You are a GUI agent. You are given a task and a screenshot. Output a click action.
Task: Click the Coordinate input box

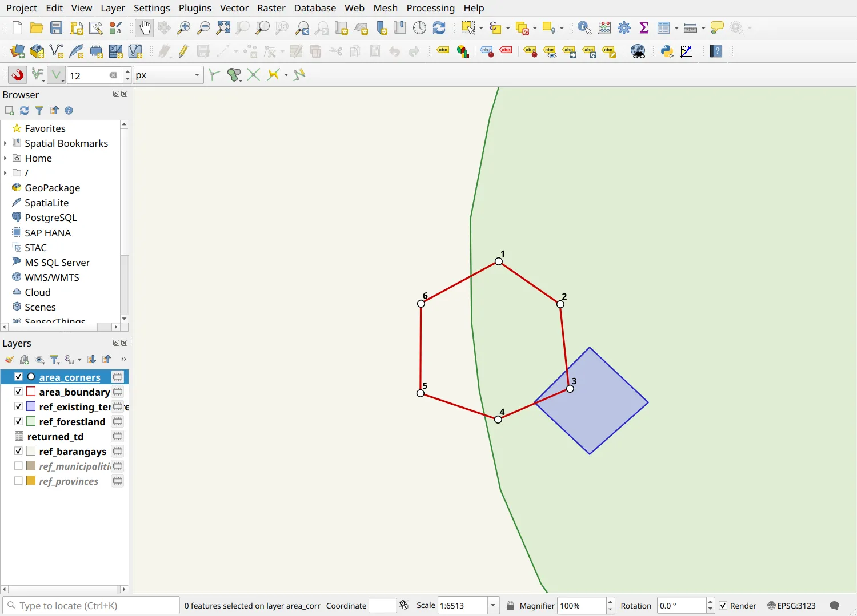coord(382,606)
